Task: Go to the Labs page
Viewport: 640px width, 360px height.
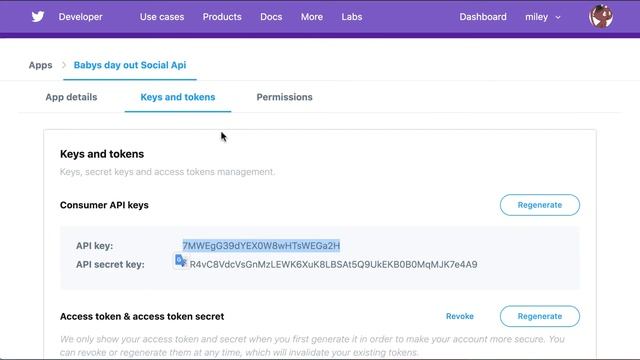Action: pyautogui.click(x=352, y=17)
